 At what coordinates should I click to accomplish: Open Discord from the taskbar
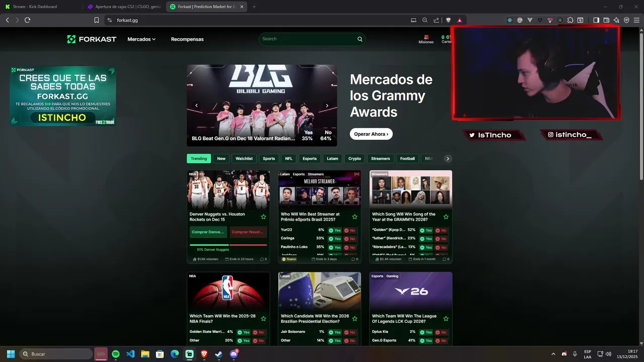[x=233, y=354]
